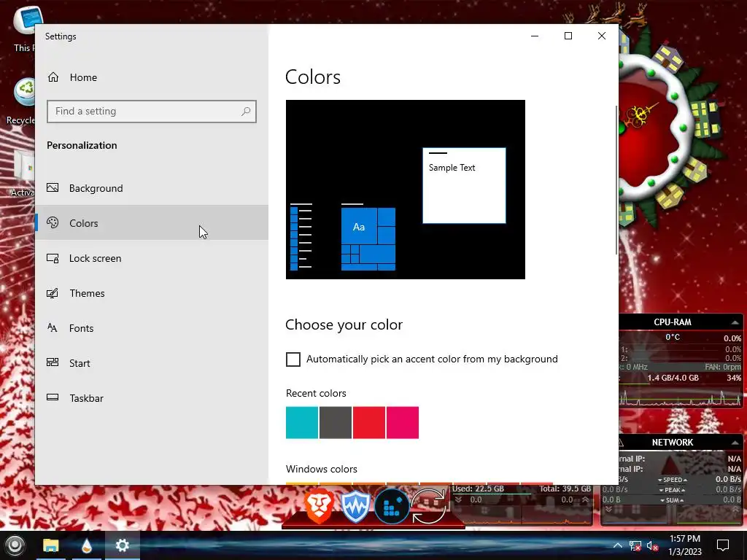Open the water drop app on taskbar
Screen dimensions: 747x560
click(x=87, y=545)
